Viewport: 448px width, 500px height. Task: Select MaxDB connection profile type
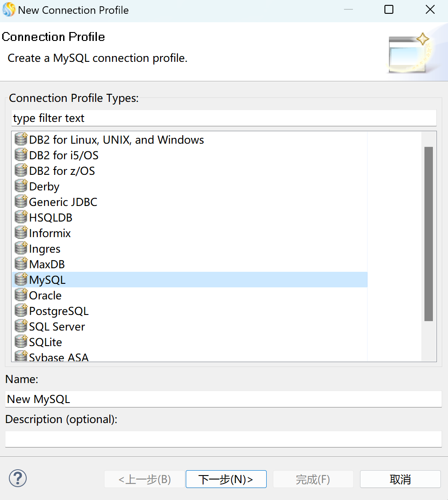point(47,264)
